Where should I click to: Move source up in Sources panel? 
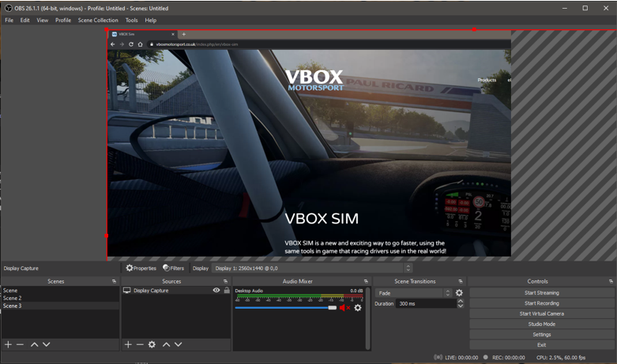click(x=167, y=344)
